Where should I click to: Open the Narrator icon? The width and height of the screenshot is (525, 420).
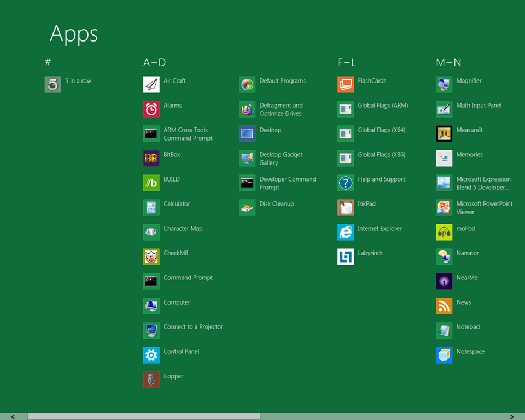click(x=444, y=256)
